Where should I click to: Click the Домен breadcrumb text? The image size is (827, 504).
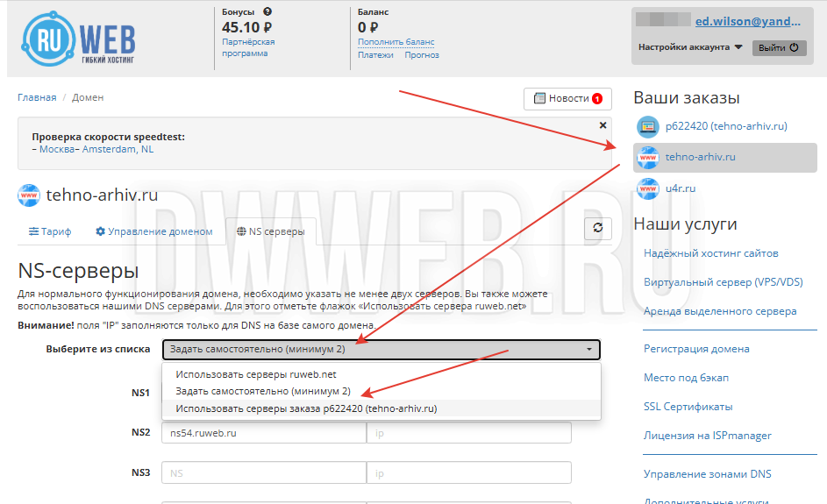[x=88, y=97]
